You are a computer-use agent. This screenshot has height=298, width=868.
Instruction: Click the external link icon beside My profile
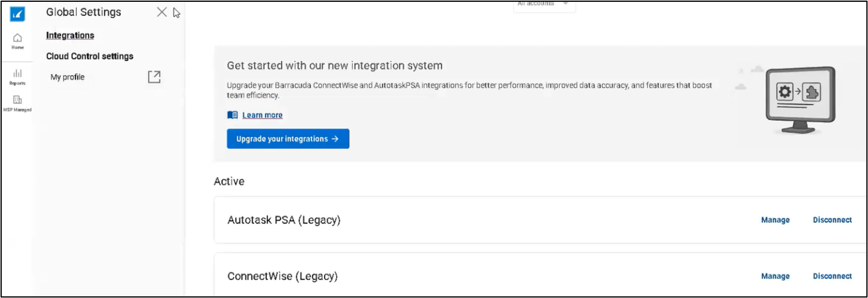coord(154,77)
